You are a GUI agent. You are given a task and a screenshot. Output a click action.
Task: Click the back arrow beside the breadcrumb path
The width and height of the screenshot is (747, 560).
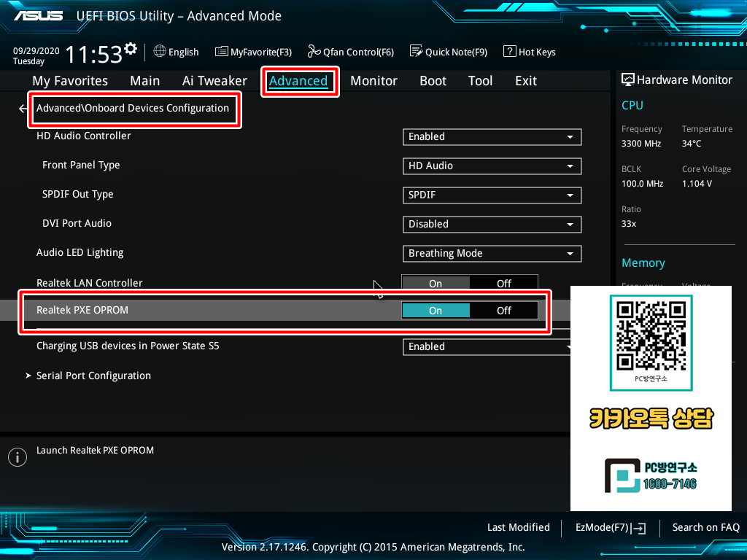[x=23, y=109]
